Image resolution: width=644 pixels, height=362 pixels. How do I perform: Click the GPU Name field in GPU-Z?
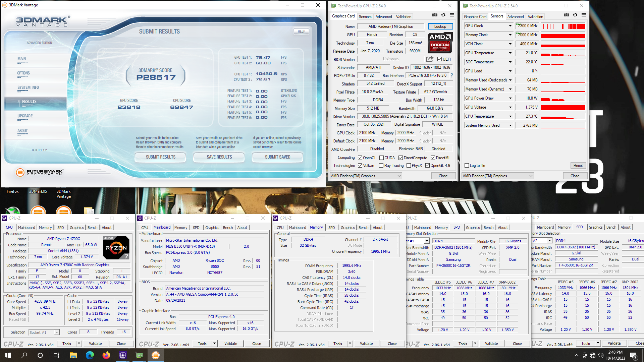point(390,26)
